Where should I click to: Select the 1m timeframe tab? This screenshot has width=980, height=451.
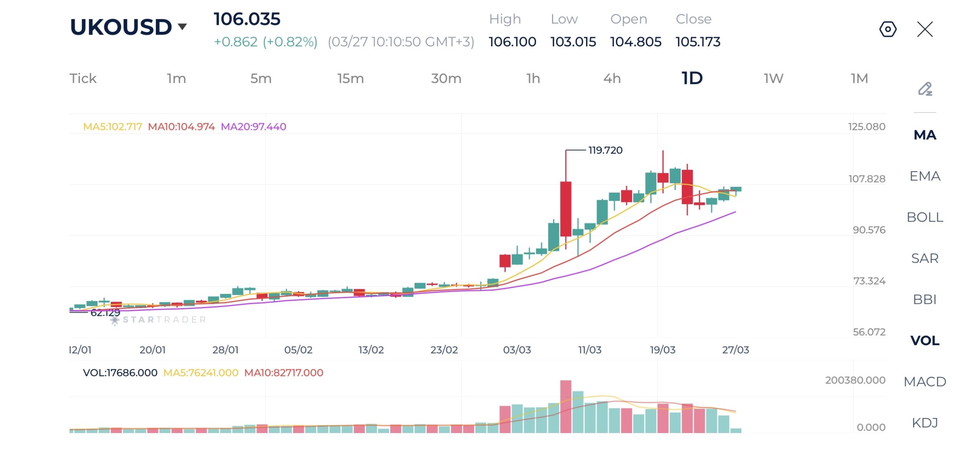pyautogui.click(x=176, y=79)
